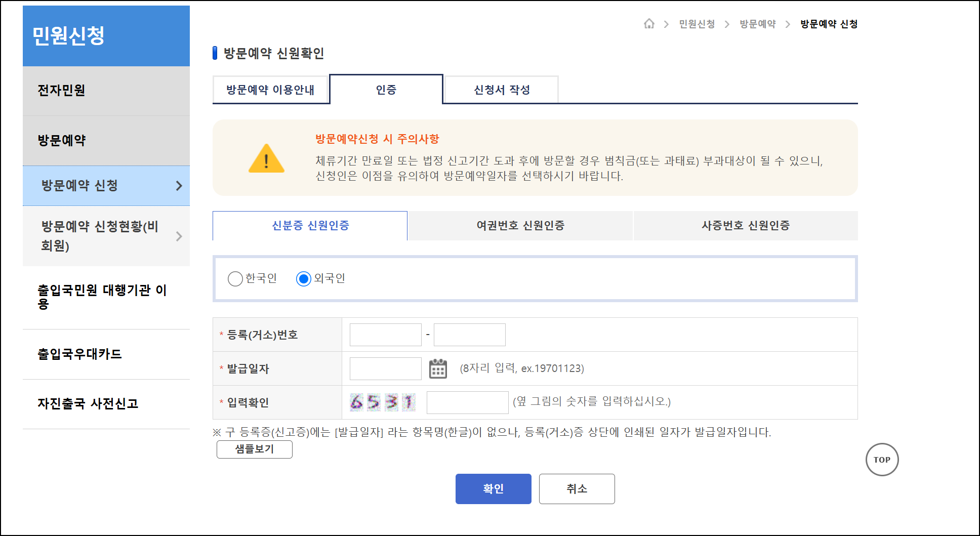Viewport: 980px width, 536px height.
Task: Focus the 입력확인 captcha input field
Action: click(468, 402)
